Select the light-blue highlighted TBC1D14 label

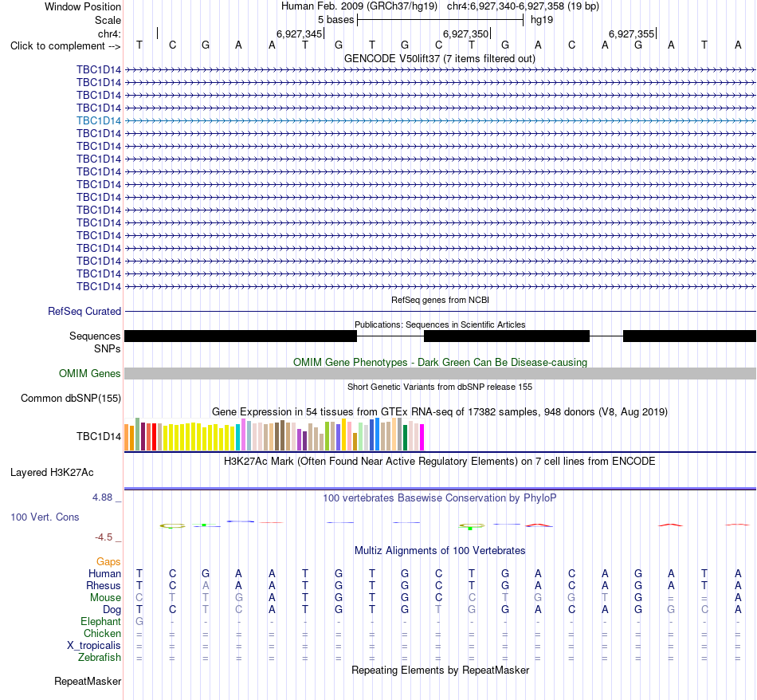(x=99, y=120)
